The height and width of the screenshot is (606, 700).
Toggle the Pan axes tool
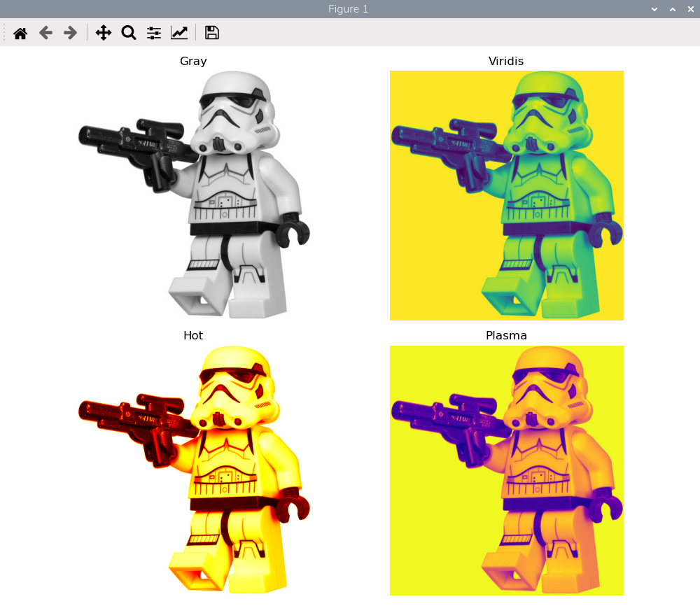coord(104,33)
